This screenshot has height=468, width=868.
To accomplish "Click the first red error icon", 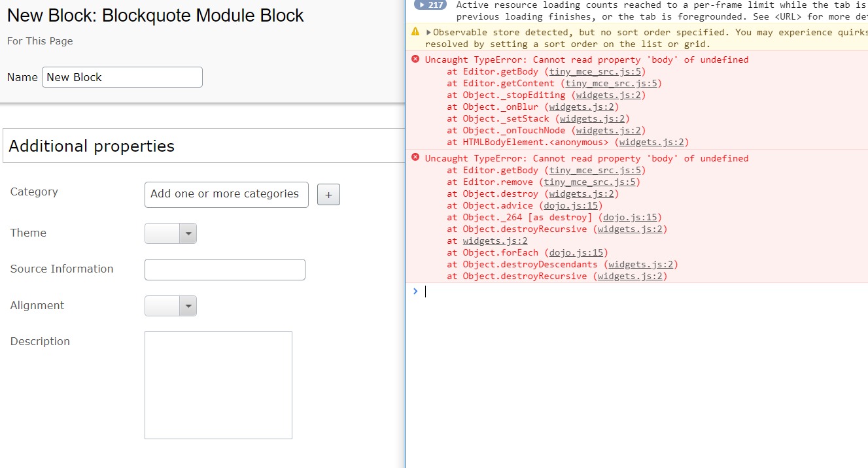I will point(415,59).
